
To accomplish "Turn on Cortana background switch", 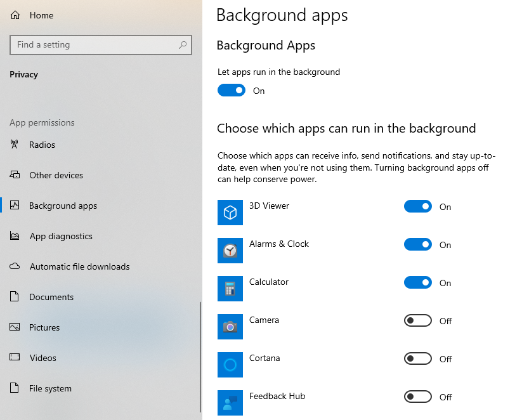I will pyautogui.click(x=417, y=358).
